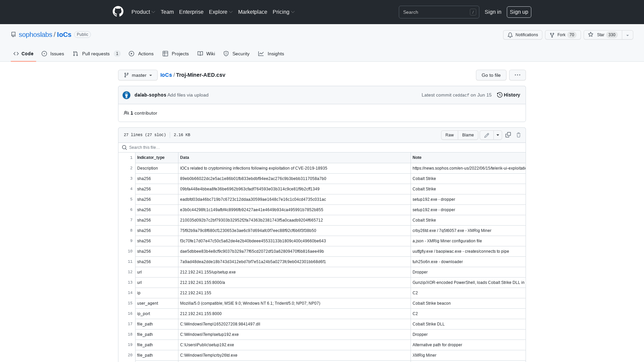Open the Marketplace menu
This screenshot has width=644, height=362.
253,12
